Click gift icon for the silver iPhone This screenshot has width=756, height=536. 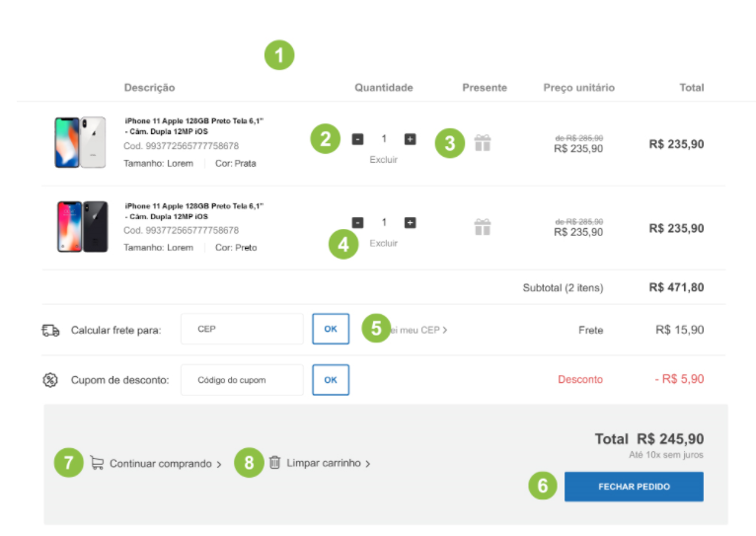pyautogui.click(x=482, y=143)
